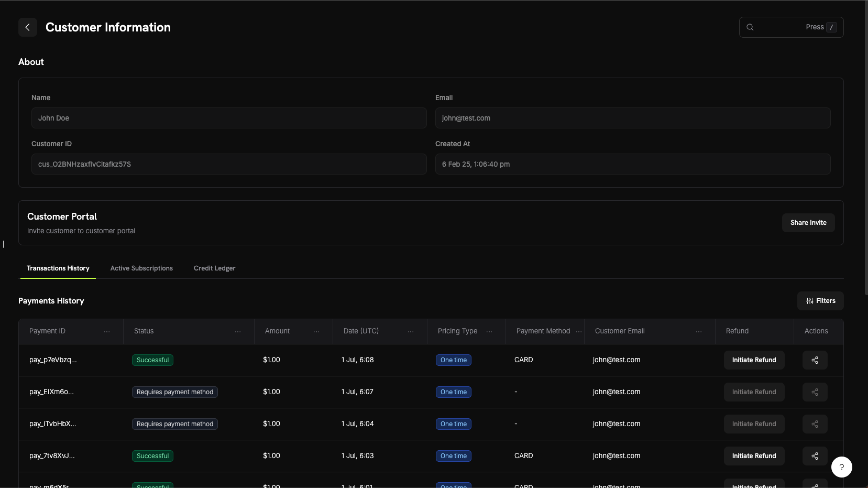
Task: Click the Status column ellipsis icon
Action: 238,331
